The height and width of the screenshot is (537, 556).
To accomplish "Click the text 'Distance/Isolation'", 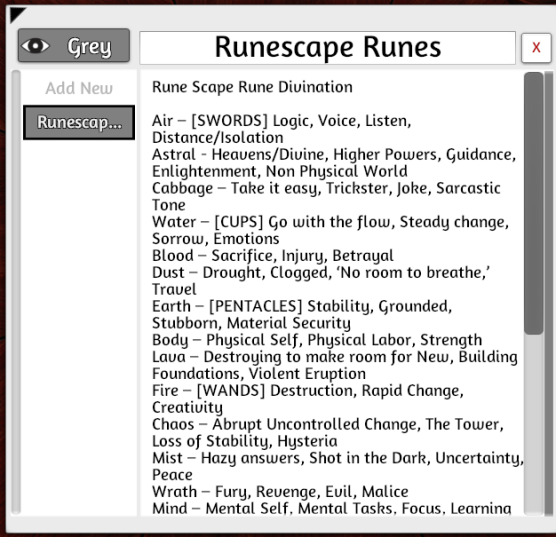I will click(x=218, y=138).
